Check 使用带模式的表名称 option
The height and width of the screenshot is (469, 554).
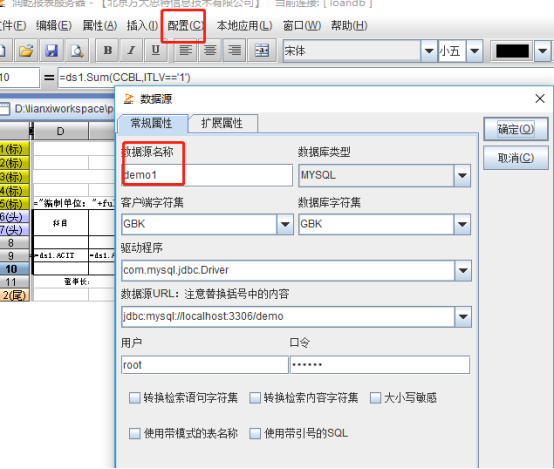click(135, 433)
